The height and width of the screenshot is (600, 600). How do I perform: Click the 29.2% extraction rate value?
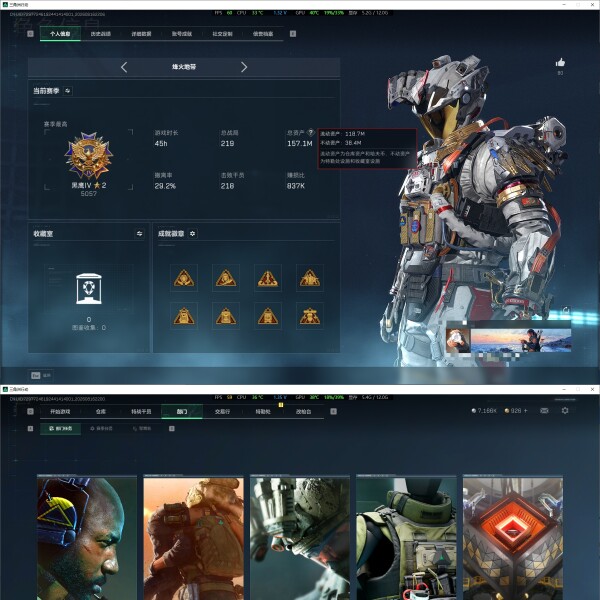(165, 186)
